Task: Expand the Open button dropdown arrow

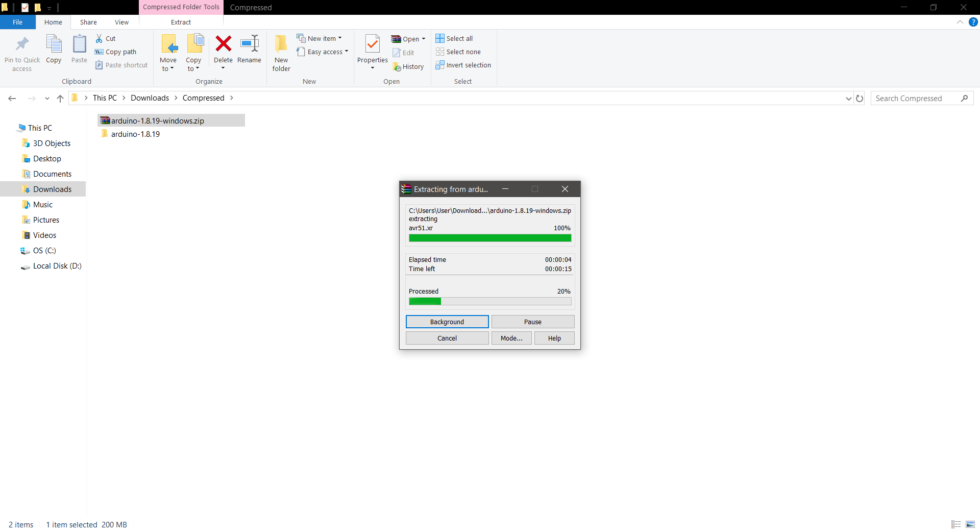Action: click(424, 39)
